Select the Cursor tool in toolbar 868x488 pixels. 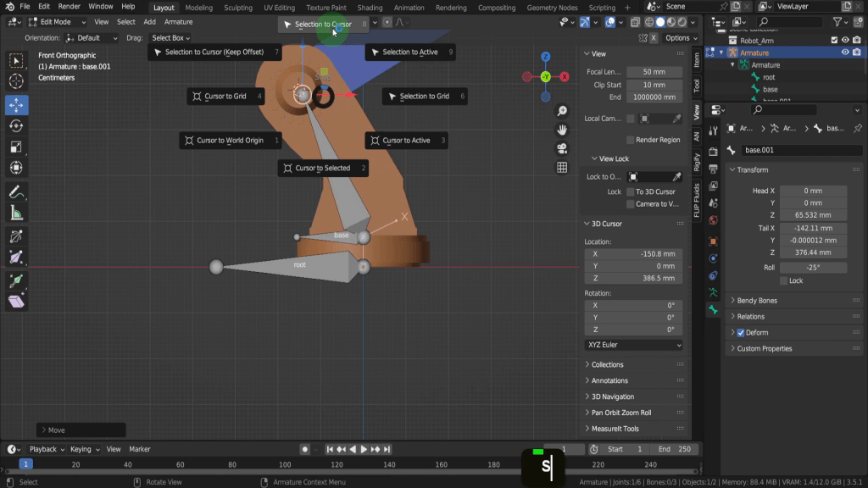pyautogui.click(x=16, y=81)
